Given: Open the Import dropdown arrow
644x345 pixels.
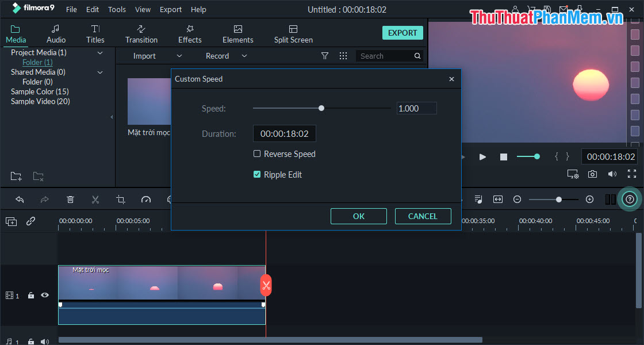Looking at the screenshot, I should pyautogui.click(x=179, y=56).
